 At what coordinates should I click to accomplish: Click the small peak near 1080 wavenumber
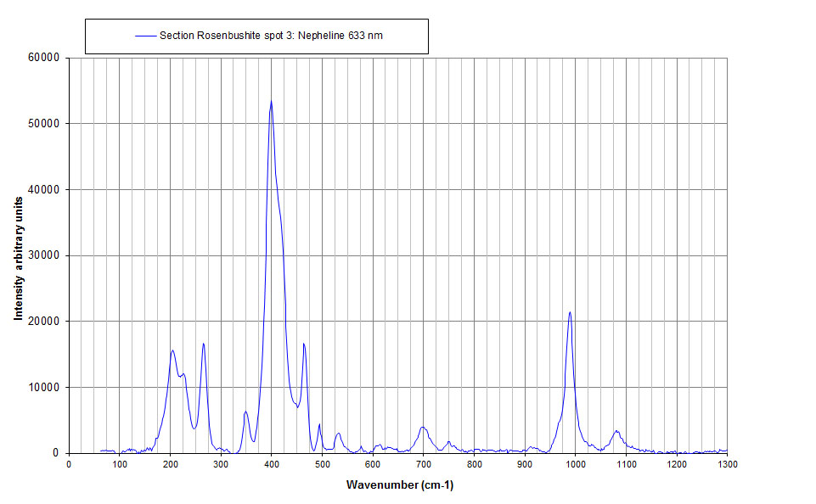click(616, 431)
